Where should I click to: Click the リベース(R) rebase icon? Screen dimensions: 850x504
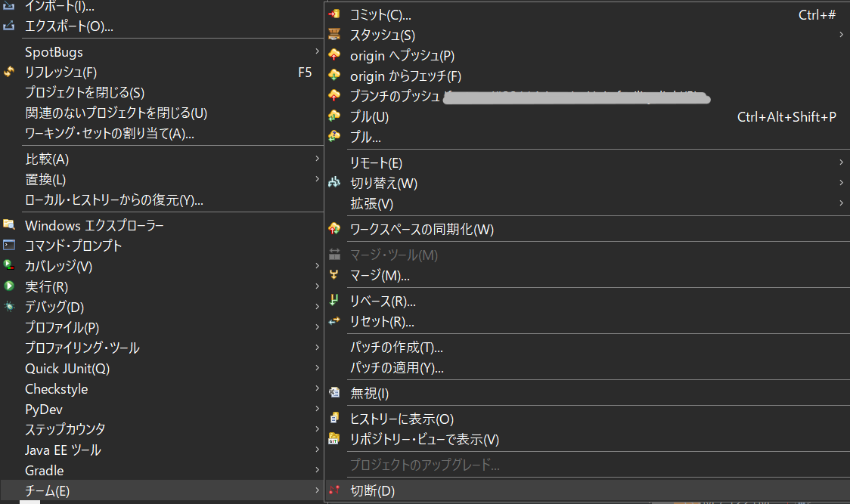tap(333, 301)
